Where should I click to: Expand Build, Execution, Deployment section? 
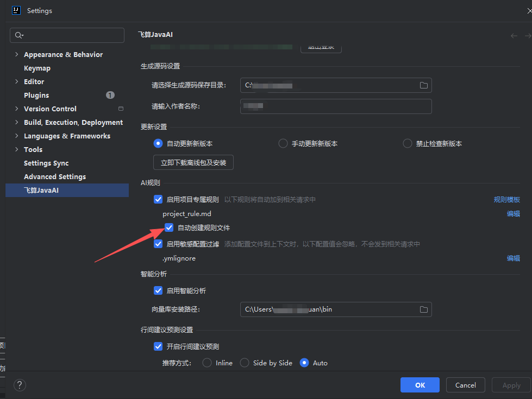click(x=17, y=122)
